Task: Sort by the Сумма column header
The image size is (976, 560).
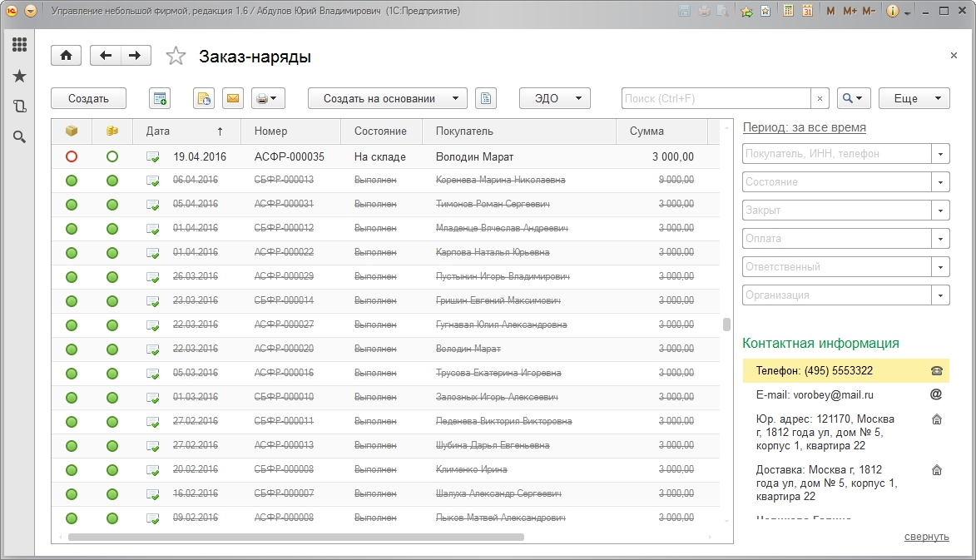Action: coord(661,131)
